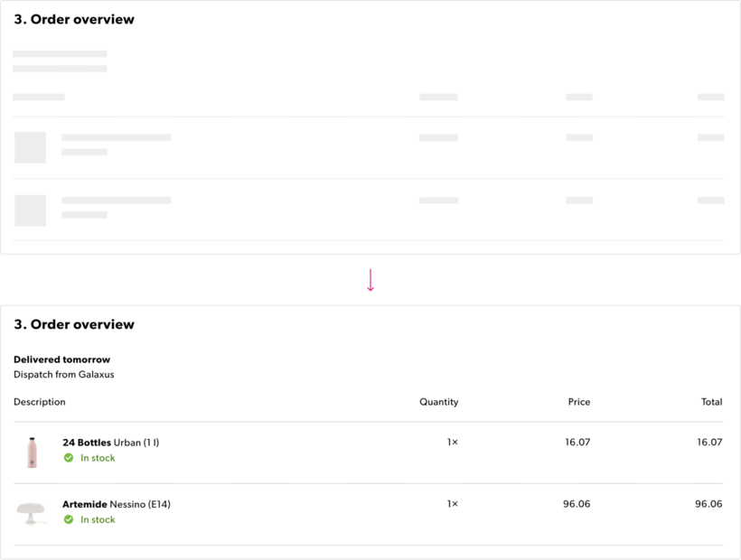Click the Price column header
Viewport: 741px width, 560px height.
pyautogui.click(x=578, y=402)
